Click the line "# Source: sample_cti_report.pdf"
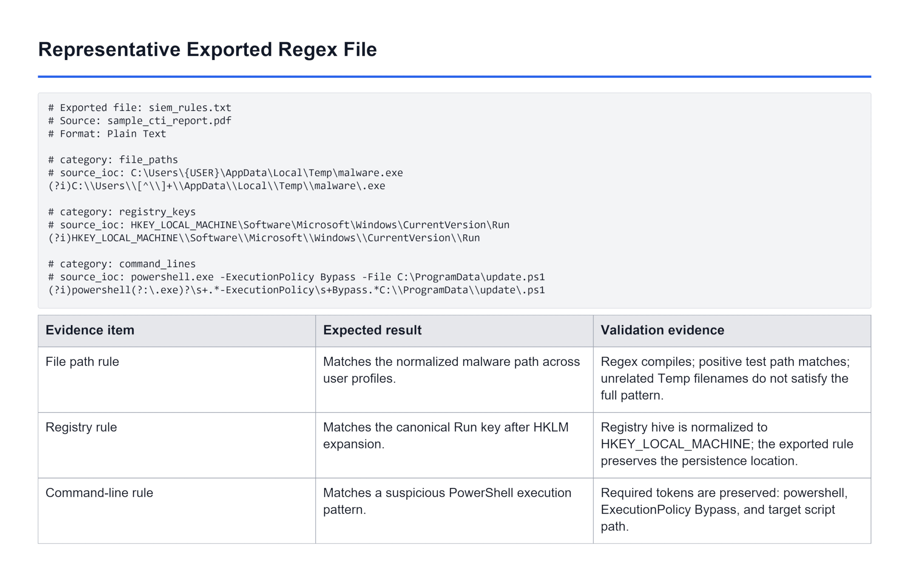The height and width of the screenshot is (588, 909). 140,121
